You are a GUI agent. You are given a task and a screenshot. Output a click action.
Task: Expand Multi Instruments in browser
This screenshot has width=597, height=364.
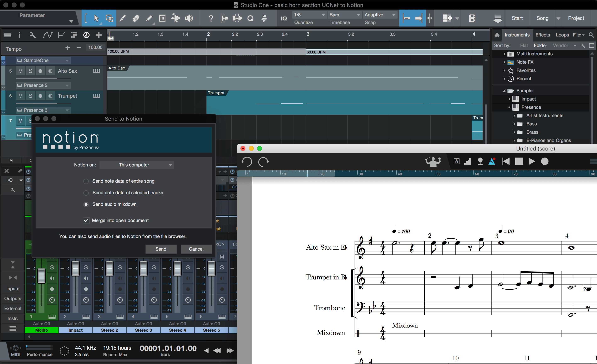point(504,54)
